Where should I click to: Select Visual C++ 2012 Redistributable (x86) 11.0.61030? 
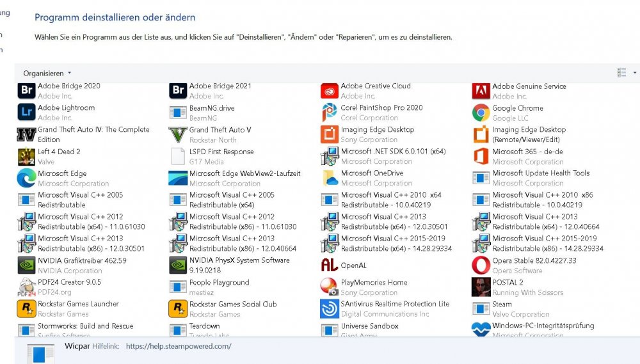233,221
